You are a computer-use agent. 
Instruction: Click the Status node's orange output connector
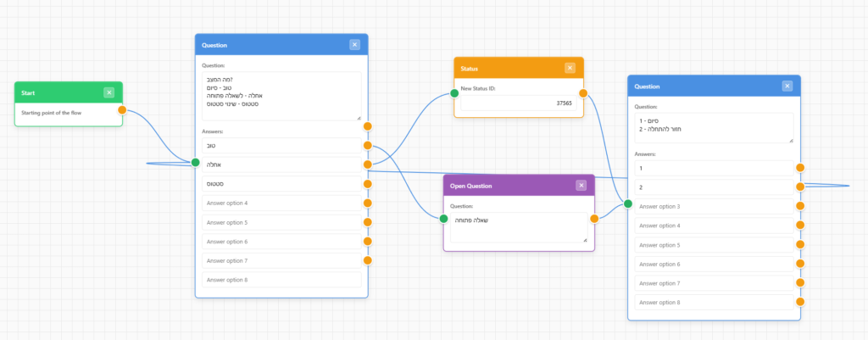583,93
